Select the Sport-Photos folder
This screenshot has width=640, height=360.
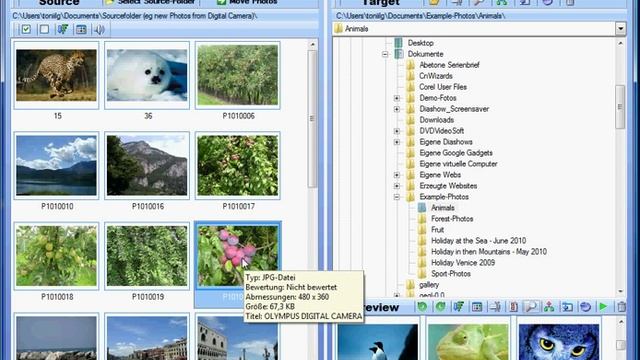tap(451, 274)
